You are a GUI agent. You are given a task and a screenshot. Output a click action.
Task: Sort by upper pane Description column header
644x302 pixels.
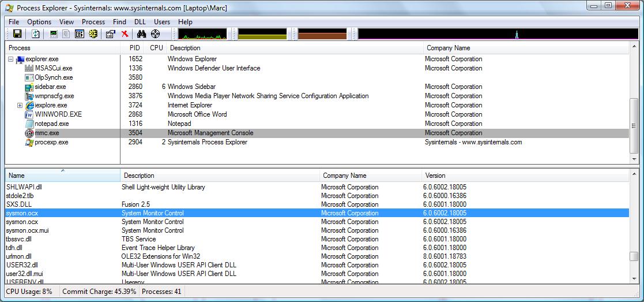point(295,48)
